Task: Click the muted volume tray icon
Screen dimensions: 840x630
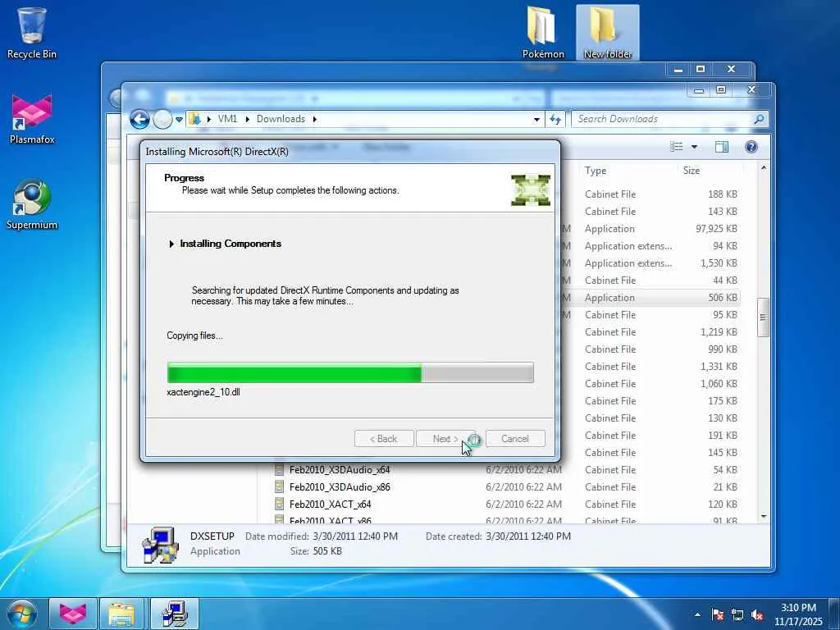Action: pos(757,615)
